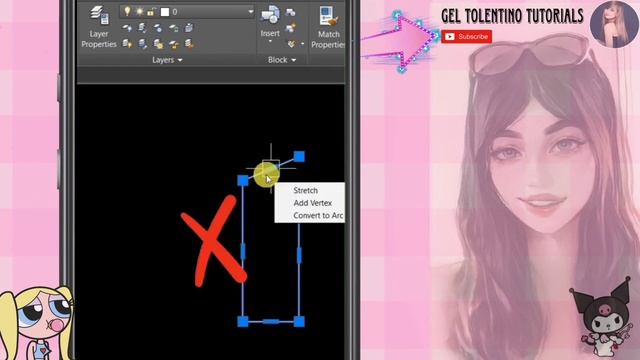Click the Layer Off tool icon

point(127,28)
